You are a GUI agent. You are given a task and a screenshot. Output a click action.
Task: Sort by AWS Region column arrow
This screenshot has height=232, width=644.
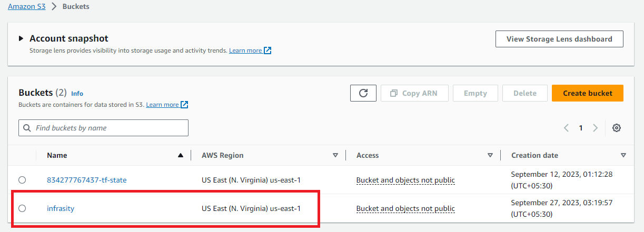pos(335,155)
